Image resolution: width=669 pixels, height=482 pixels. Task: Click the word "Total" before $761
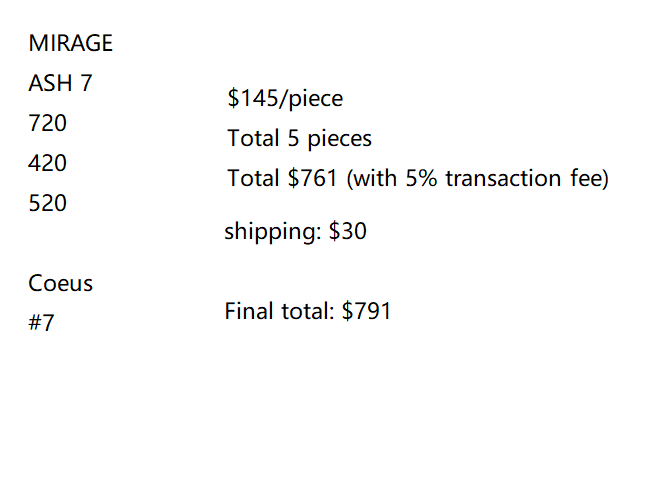[254, 179]
